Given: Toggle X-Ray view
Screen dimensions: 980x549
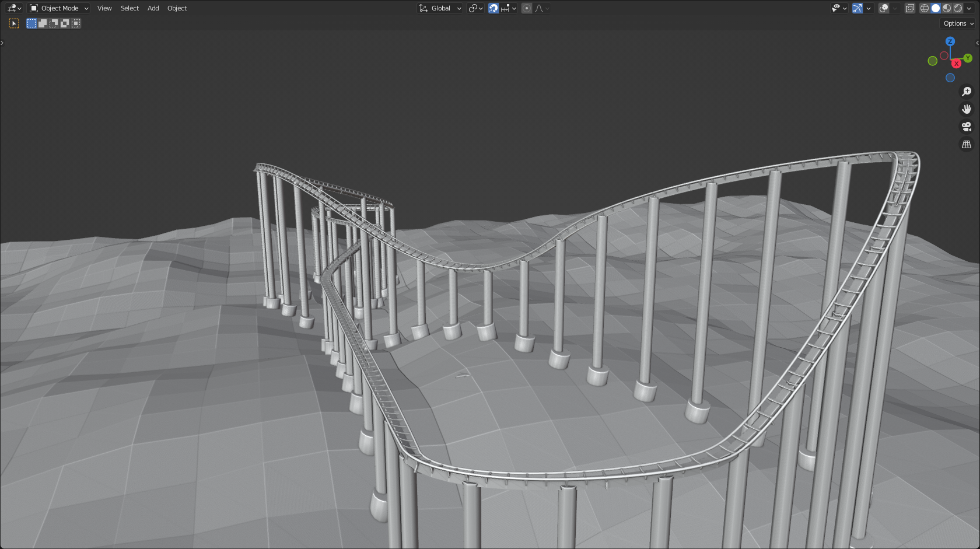Looking at the screenshot, I should pyautogui.click(x=909, y=8).
